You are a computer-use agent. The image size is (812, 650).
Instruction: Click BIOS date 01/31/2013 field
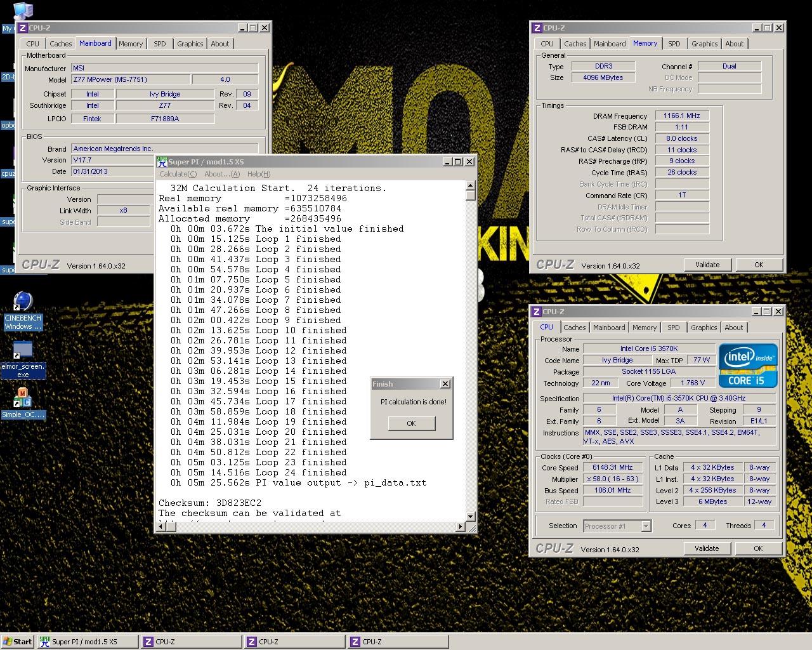click(112, 171)
